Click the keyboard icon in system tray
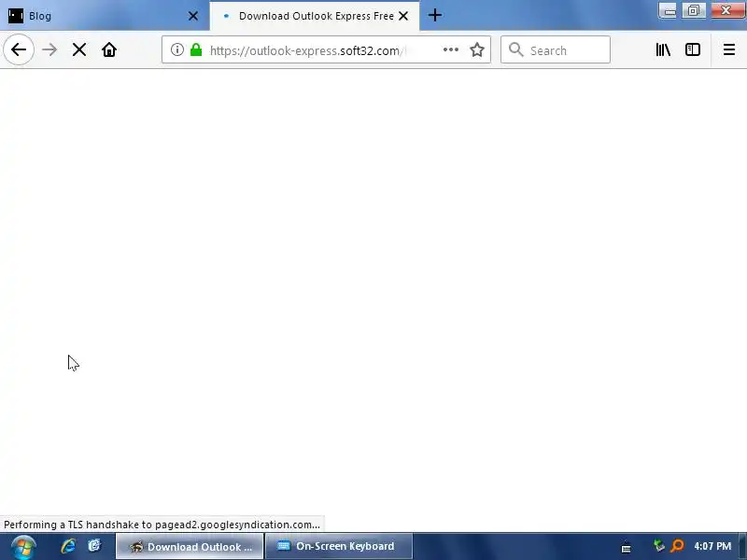The height and width of the screenshot is (560, 747). click(626, 548)
